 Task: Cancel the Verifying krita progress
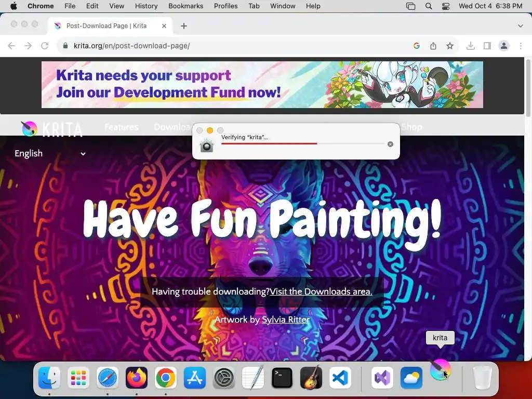tap(391, 144)
